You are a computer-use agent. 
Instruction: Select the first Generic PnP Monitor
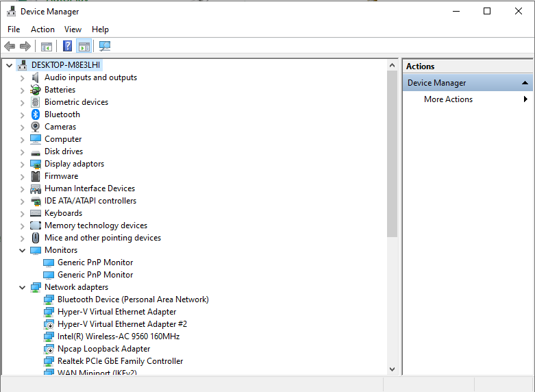coord(95,262)
